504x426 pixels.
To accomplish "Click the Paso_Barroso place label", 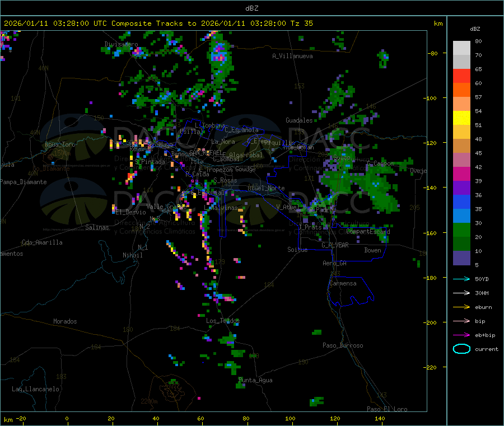I will [x=343, y=345].
